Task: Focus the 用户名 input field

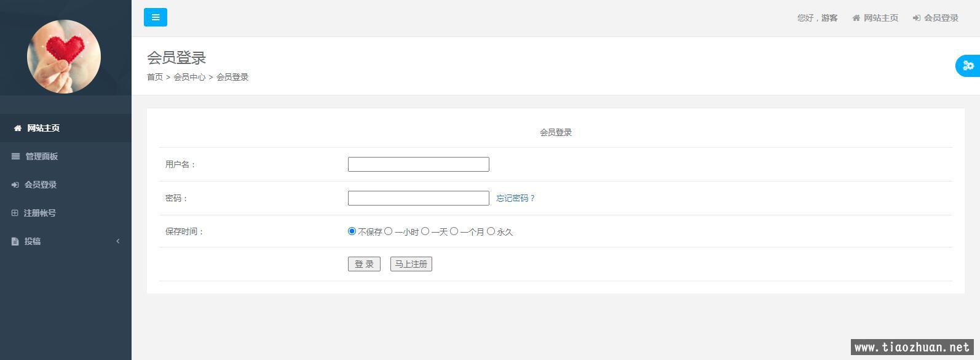Action: click(418, 164)
